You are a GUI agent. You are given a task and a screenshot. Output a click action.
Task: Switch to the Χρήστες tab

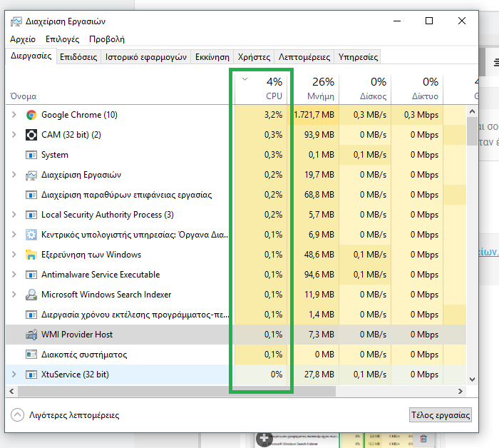point(254,57)
